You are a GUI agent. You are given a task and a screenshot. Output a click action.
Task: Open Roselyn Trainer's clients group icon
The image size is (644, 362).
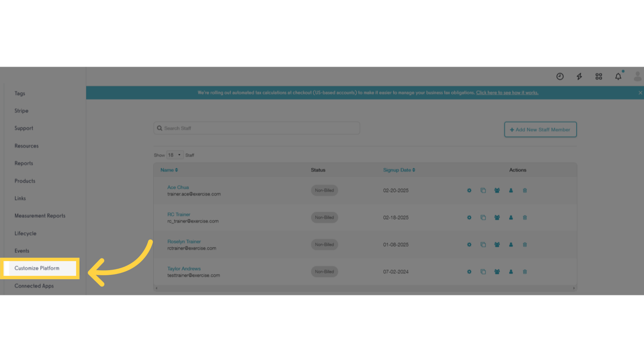pos(497,245)
